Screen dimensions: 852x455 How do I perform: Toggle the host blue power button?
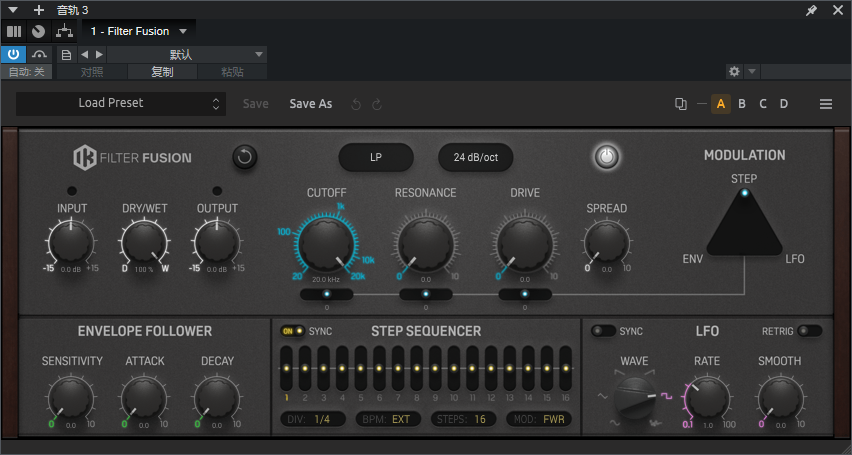point(14,54)
